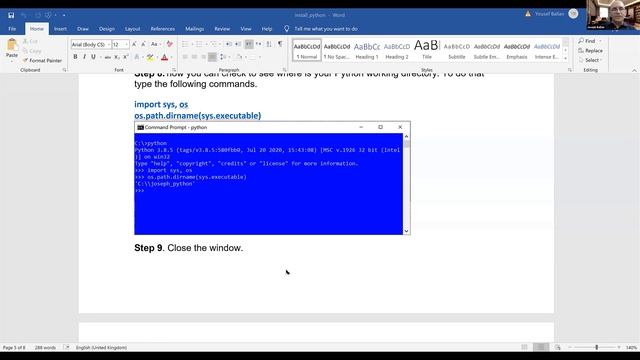The height and width of the screenshot is (360, 640).
Task: Toggle Underline formatting
Action: (93, 57)
